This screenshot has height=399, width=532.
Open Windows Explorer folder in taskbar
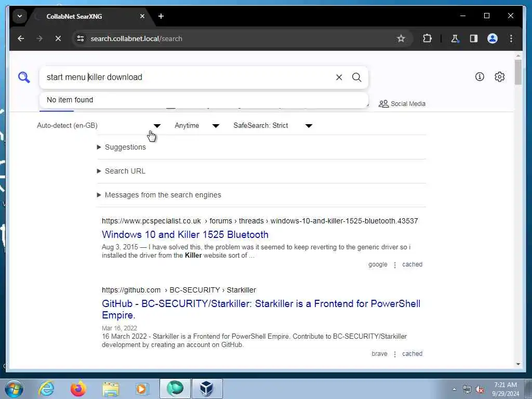pyautogui.click(x=111, y=389)
